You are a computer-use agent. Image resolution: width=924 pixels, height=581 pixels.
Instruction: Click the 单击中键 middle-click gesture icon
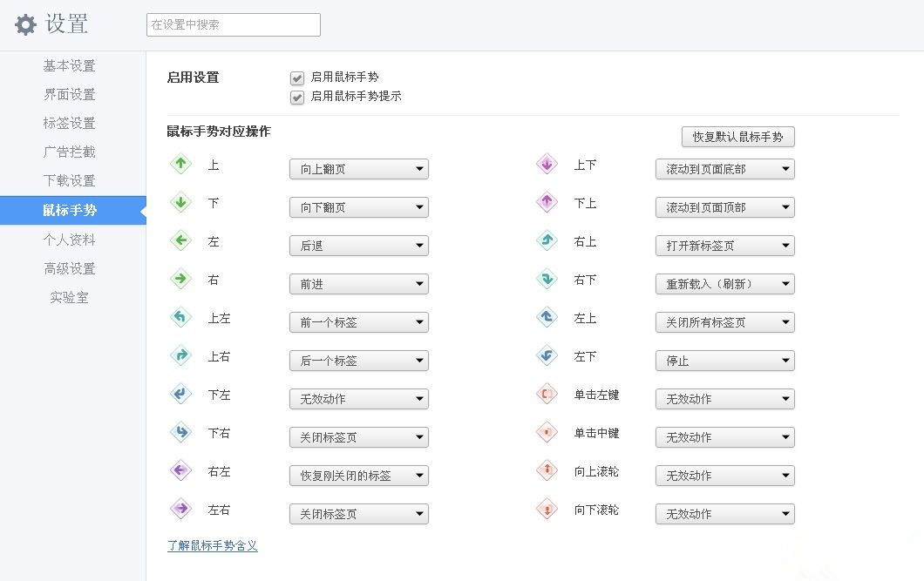pos(546,433)
